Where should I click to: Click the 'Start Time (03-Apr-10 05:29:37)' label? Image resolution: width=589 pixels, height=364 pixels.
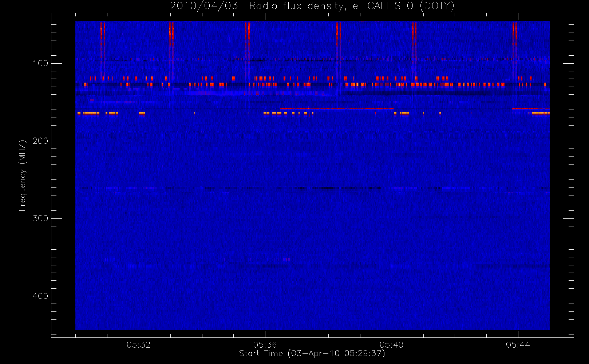pos(312,353)
